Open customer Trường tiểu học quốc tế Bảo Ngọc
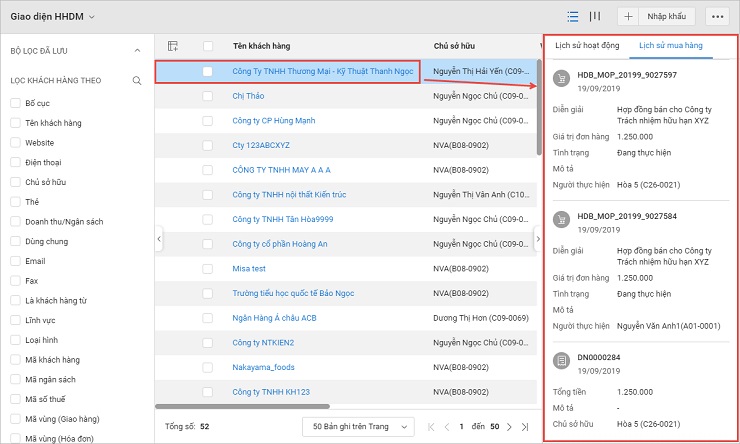Viewport: 740px width, 444px height. (x=293, y=293)
